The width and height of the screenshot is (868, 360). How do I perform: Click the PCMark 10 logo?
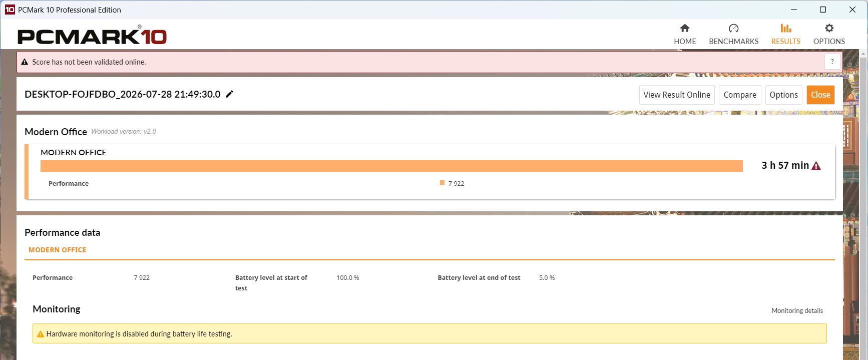pos(92,35)
